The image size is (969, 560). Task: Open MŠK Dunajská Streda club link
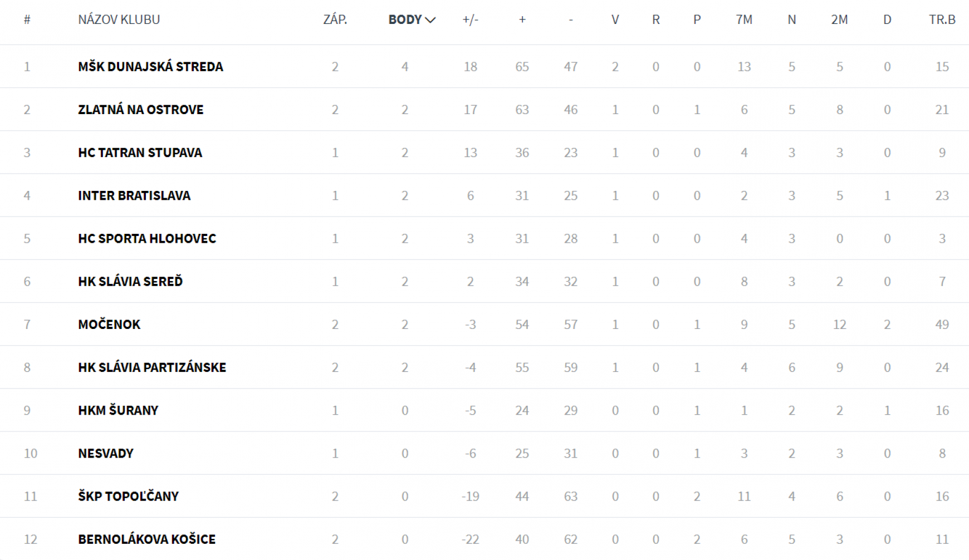[150, 66]
